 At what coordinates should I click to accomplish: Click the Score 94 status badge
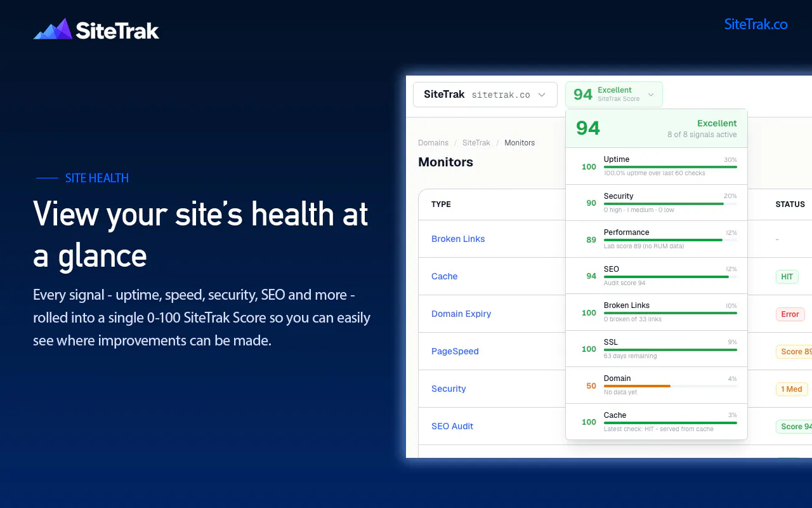pos(794,427)
